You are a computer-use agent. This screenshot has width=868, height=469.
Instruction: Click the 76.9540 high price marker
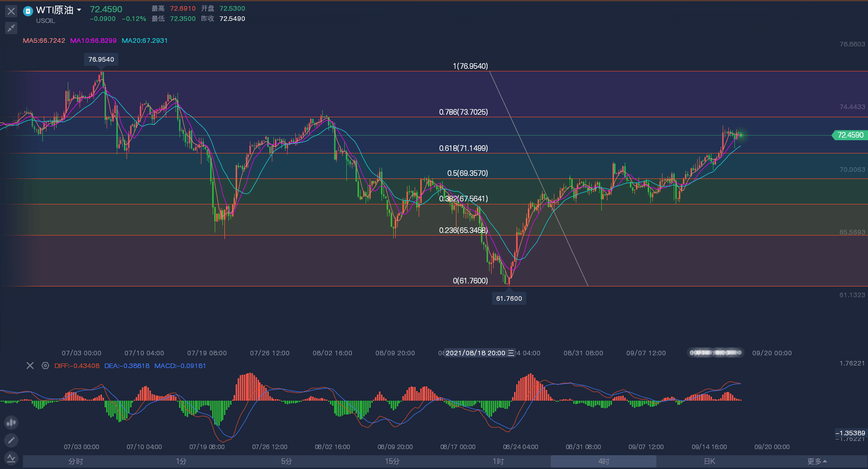(x=101, y=59)
